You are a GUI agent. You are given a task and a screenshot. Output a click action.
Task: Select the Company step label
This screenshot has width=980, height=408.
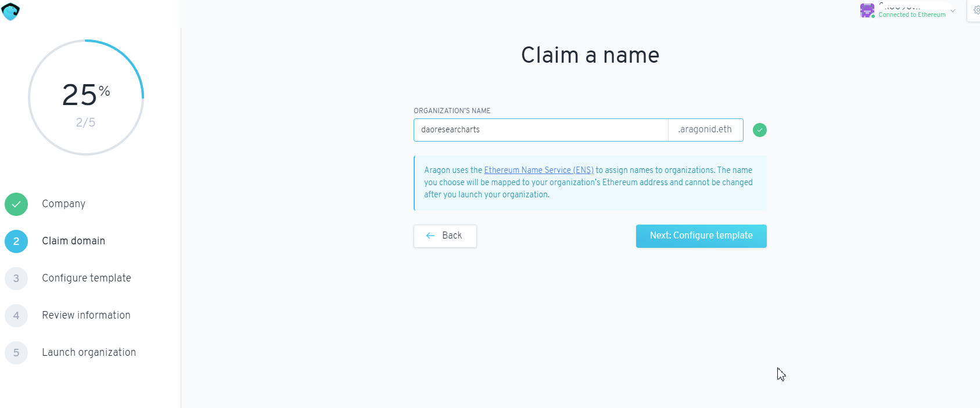click(63, 204)
